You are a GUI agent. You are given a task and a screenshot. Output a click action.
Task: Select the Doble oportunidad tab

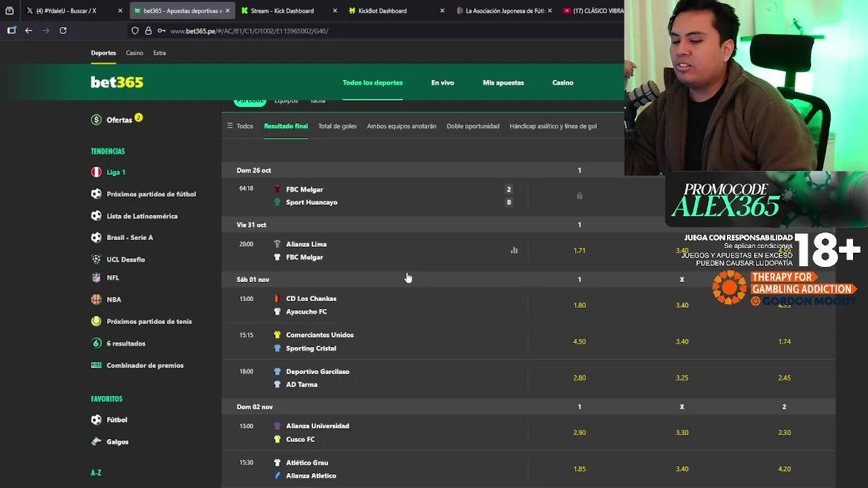(473, 126)
